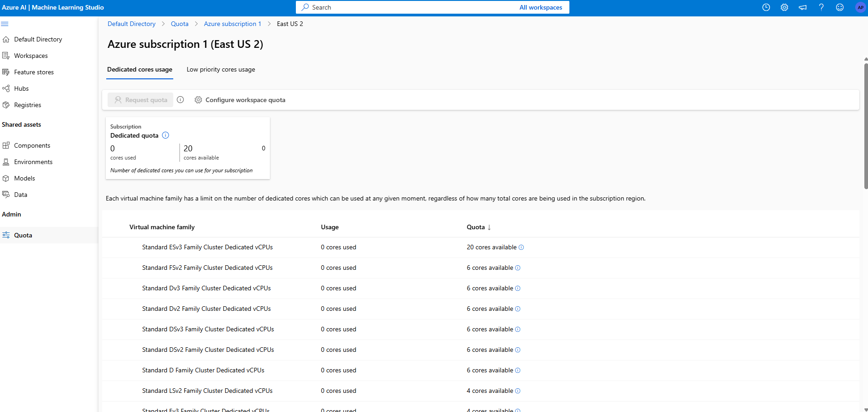
Task: Click the Components sidebar icon
Action: tap(6, 145)
